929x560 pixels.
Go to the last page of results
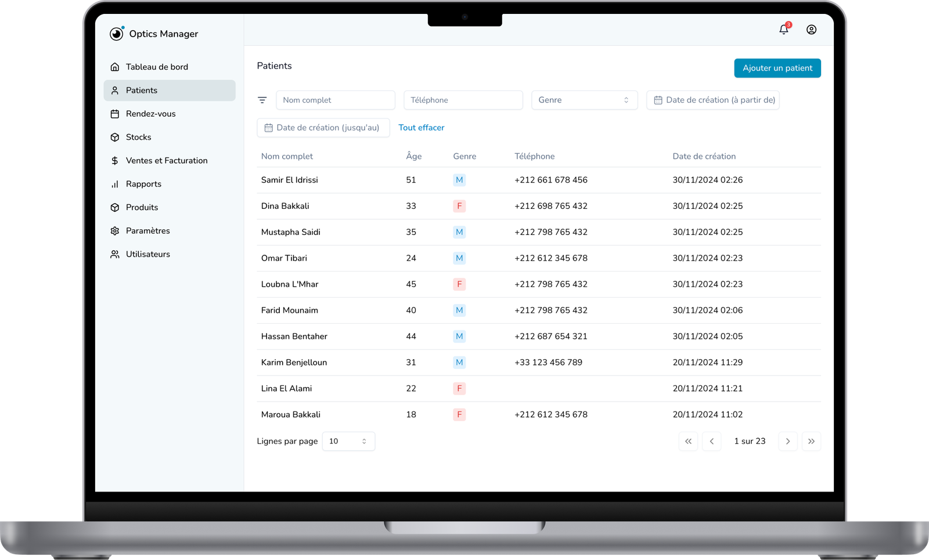point(811,441)
